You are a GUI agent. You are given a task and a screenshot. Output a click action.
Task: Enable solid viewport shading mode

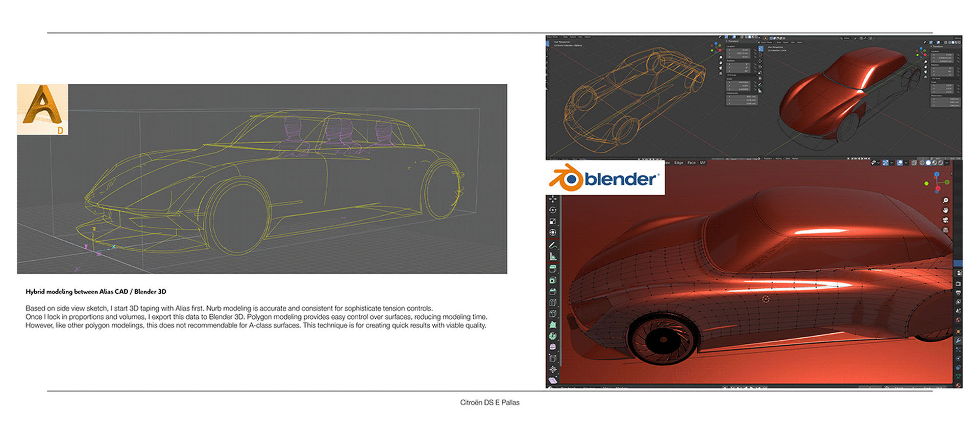click(928, 163)
